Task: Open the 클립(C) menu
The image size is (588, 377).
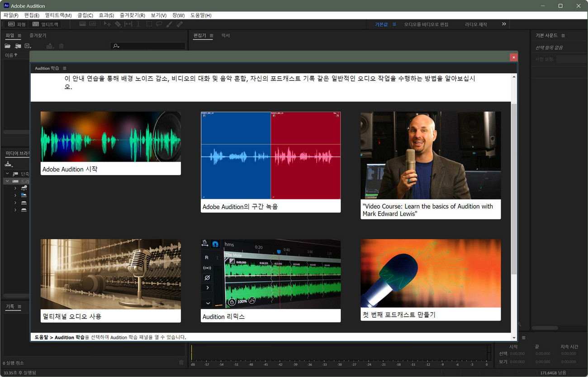Action: [85, 15]
